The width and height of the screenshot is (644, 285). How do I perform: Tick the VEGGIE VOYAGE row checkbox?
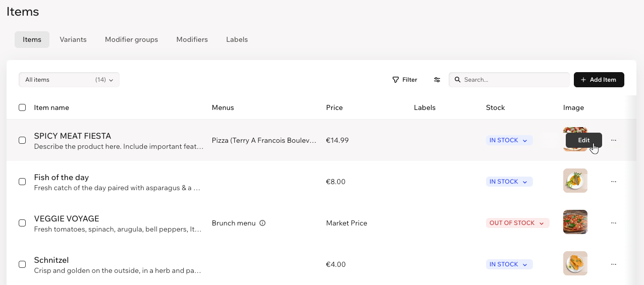click(22, 223)
